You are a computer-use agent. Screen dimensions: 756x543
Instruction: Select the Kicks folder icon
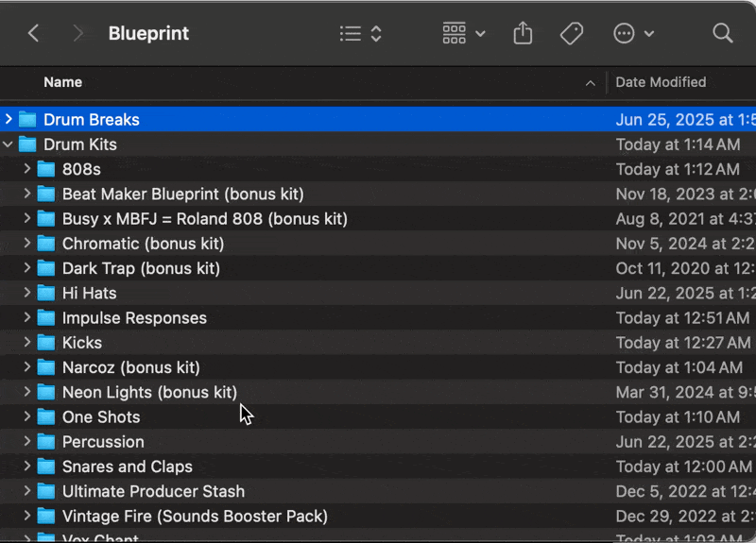tap(46, 343)
